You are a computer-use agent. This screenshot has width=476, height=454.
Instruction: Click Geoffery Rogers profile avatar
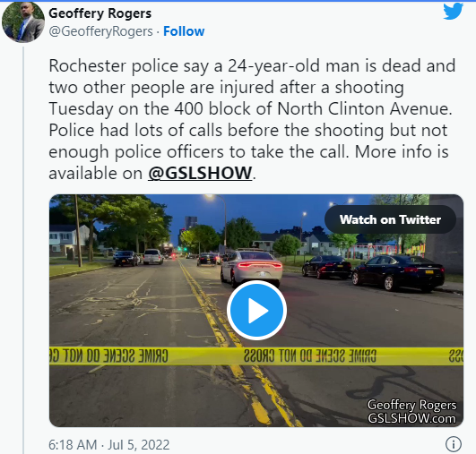23,21
